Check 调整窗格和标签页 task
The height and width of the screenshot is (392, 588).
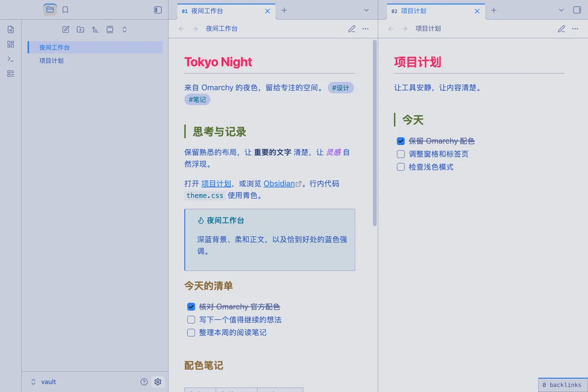tap(401, 154)
